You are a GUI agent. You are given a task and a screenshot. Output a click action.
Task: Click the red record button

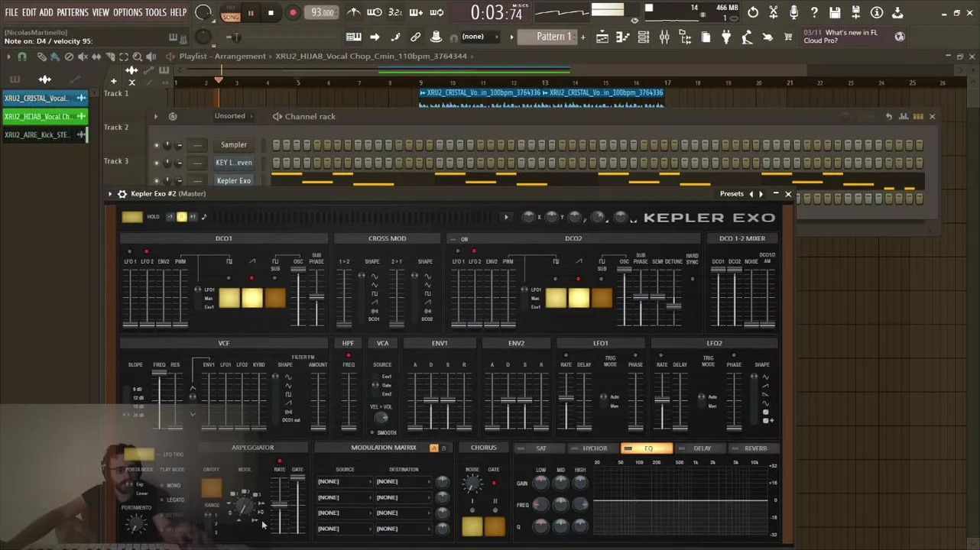(x=293, y=13)
